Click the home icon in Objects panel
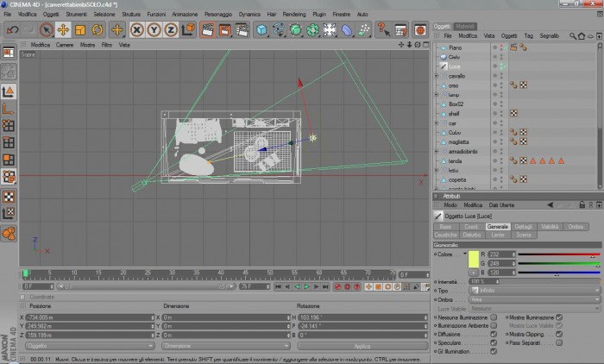 point(582,36)
